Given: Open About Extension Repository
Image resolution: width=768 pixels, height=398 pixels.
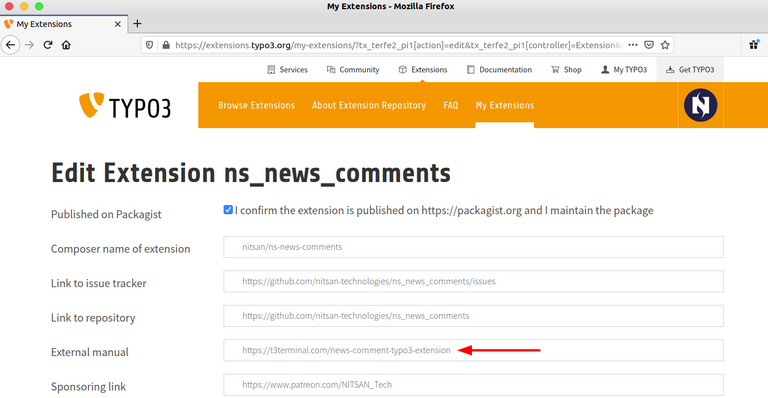Looking at the screenshot, I should (x=369, y=105).
